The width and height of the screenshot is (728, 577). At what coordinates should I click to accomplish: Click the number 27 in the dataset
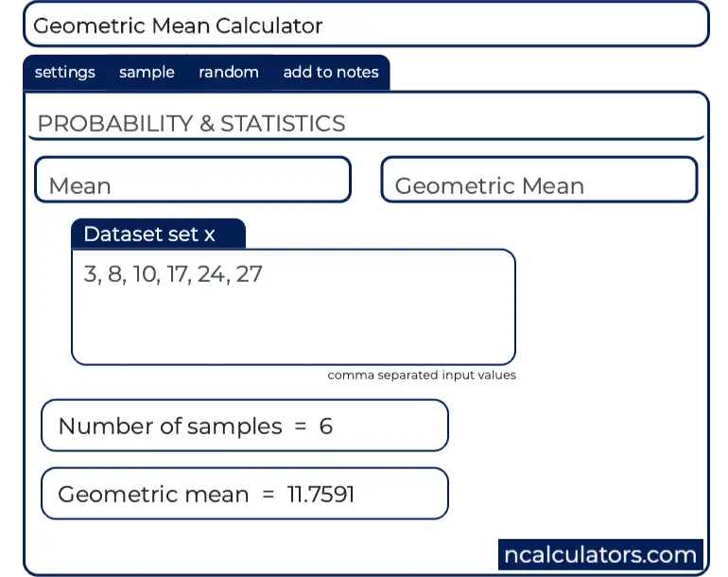pos(250,275)
